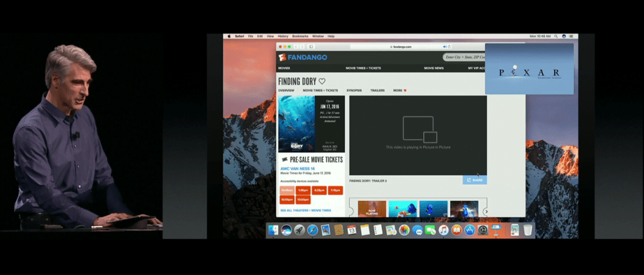Click Siri icon in the menu bar
The width and height of the screenshot is (644, 275).
(x=564, y=36)
